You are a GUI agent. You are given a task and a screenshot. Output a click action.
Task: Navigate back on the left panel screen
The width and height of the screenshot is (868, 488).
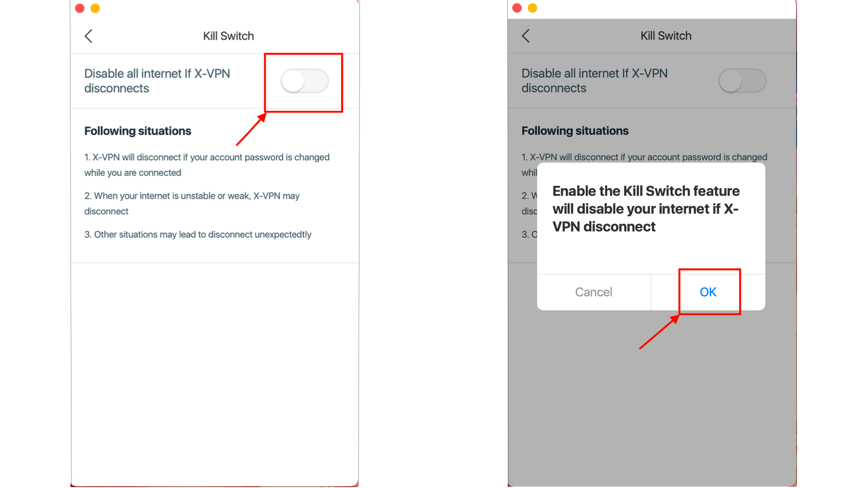click(x=89, y=36)
